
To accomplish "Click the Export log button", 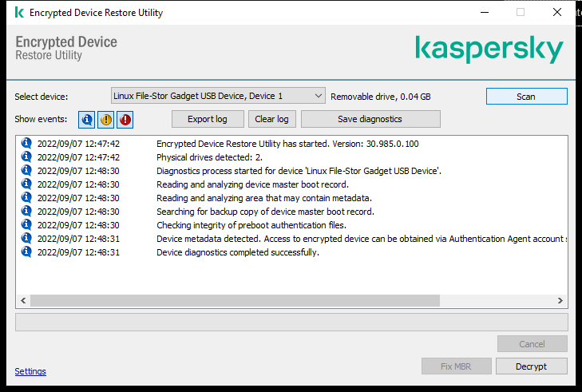I will [x=207, y=119].
